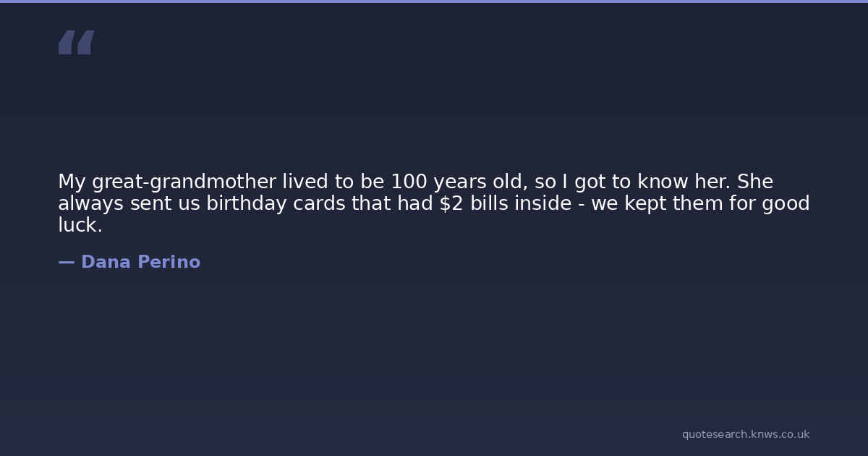Image resolution: width=868 pixels, height=456 pixels.
Task: Click the word "My" starting the quote
Action: pyautogui.click(x=72, y=182)
